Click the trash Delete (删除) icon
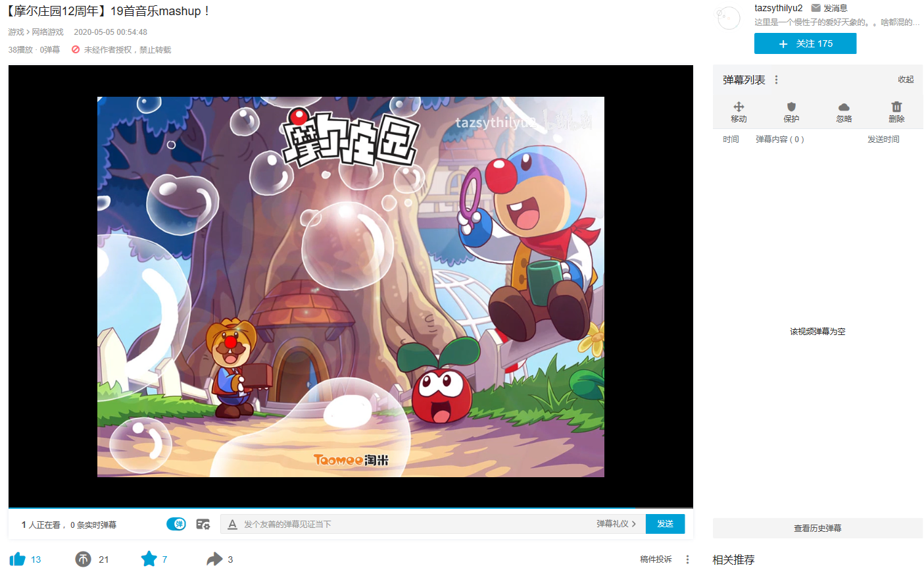 tap(896, 107)
